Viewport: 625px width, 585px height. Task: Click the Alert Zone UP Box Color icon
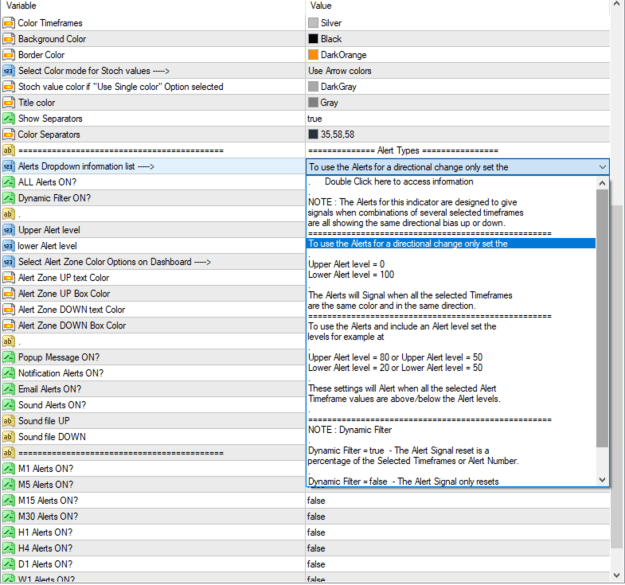(x=8, y=294)
